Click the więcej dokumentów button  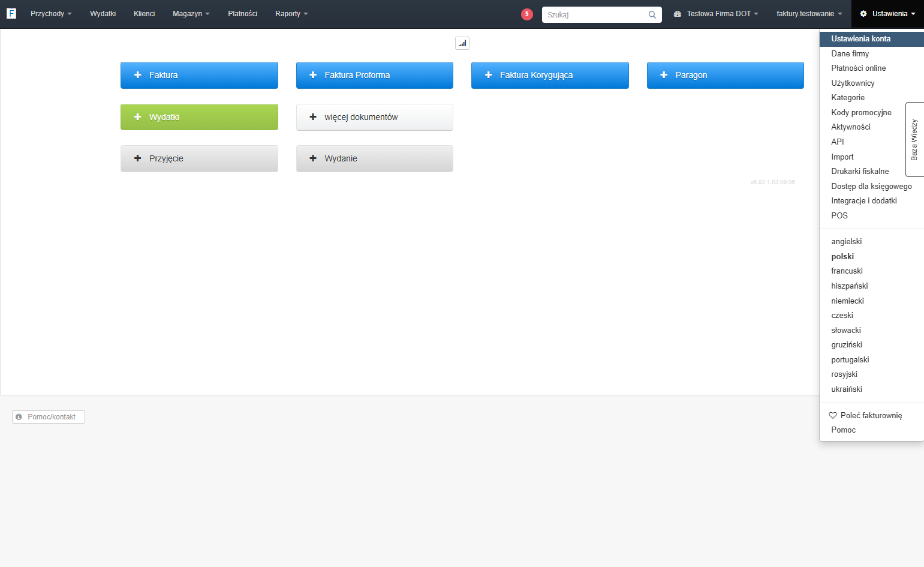(375, 117)
